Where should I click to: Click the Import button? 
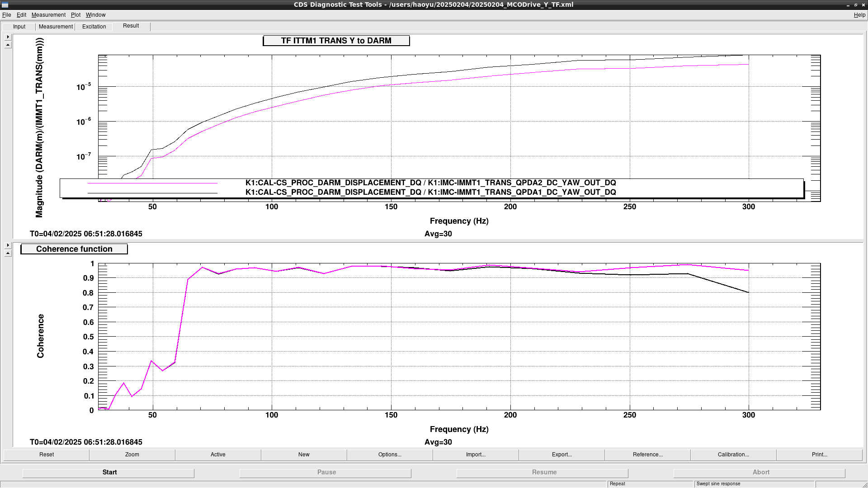[476, 455]
